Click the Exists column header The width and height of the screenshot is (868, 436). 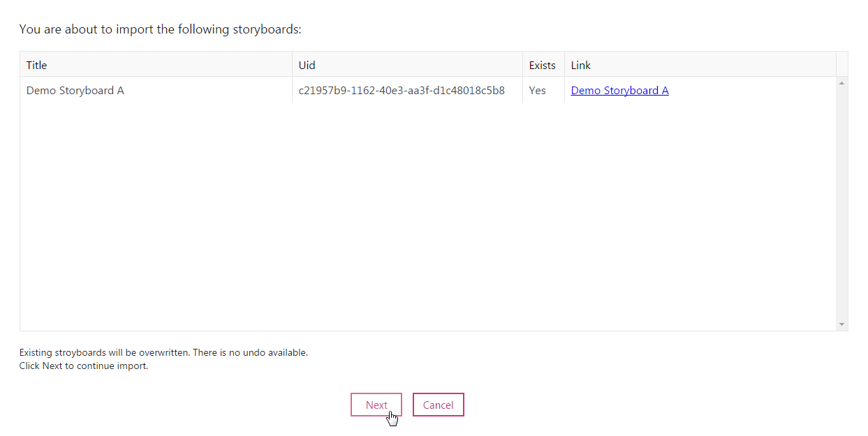tap(543, 65)
